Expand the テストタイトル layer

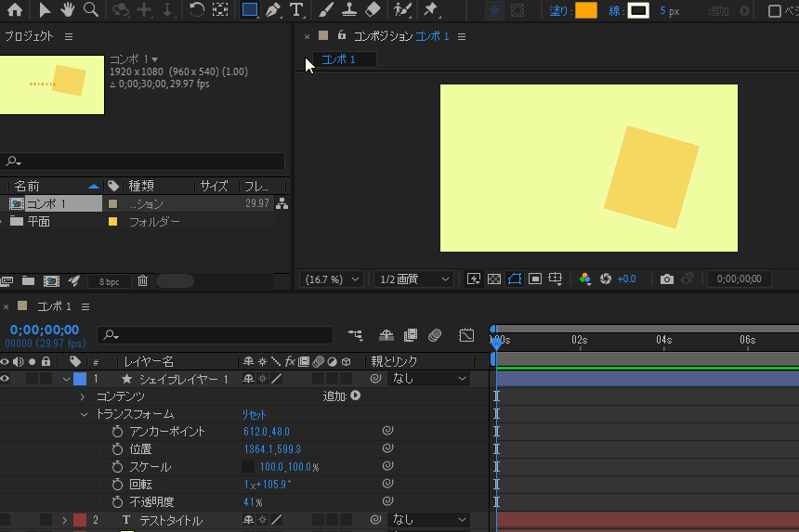point(65,520)
